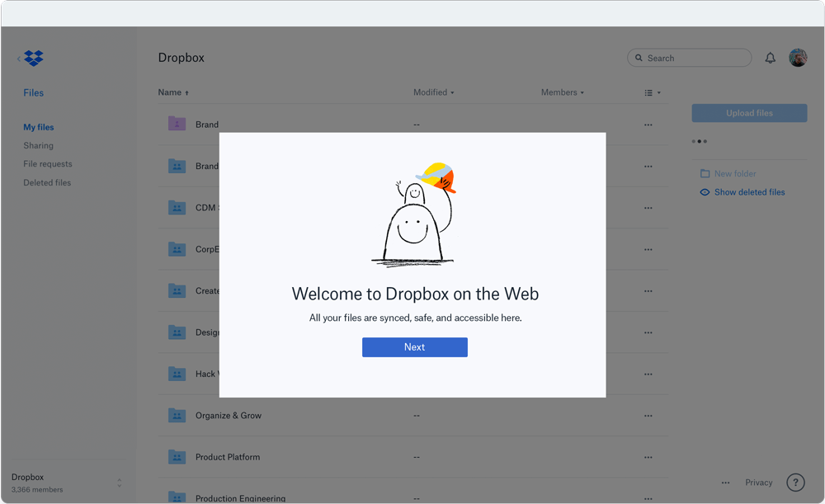Open more options for Organize & Grow row
Screen dimensions: 825x504
point(648,416)
